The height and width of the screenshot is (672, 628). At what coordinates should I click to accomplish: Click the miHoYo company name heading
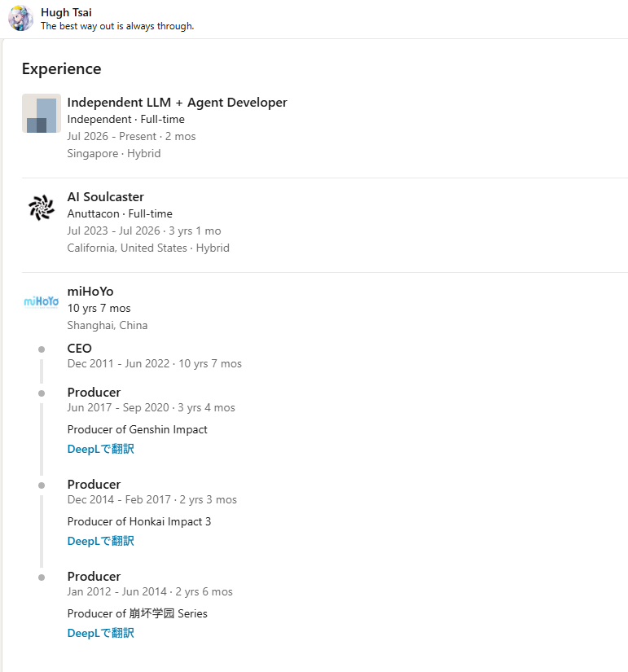click(x=90, y=292)
